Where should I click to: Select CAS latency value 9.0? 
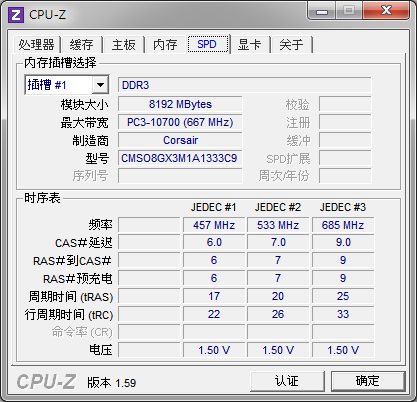(x=343, y=242)
